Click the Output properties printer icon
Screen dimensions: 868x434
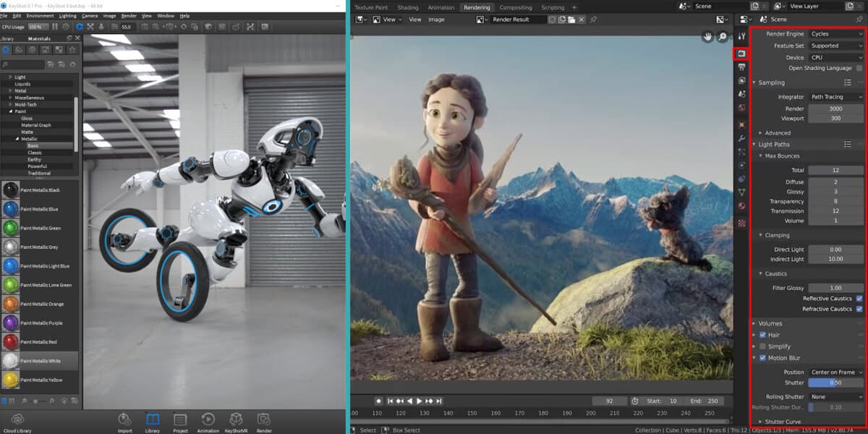click(x=741, y=67)
